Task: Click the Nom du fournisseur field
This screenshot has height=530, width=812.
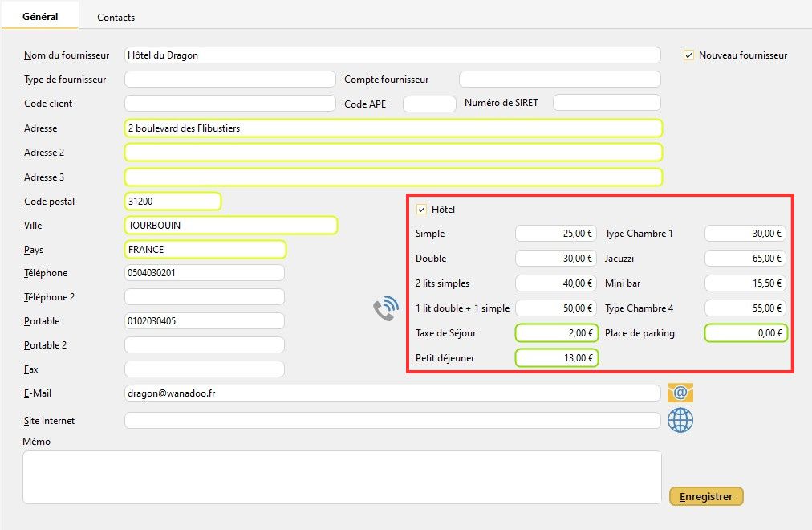Action: pos(392,55)
